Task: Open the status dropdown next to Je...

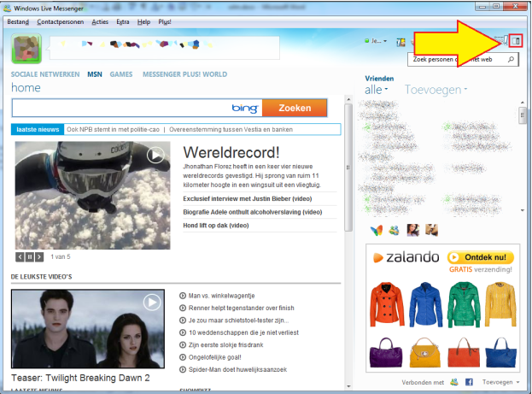Action: pos(385,41)
